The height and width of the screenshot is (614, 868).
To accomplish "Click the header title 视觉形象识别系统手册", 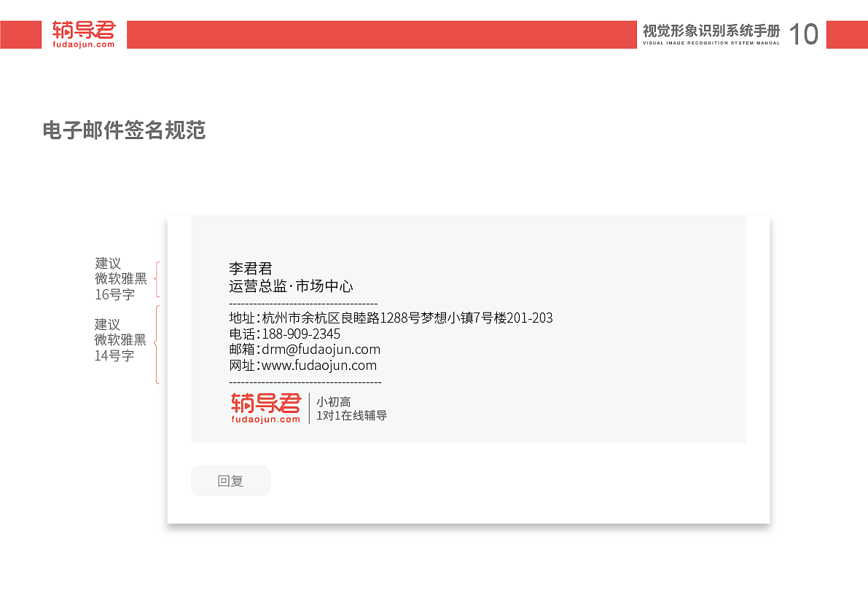I will pos(711,31).
